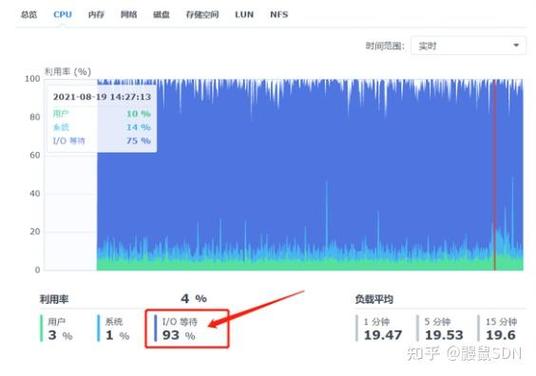Viewport: 536px width, 376px height.
Task: Click the 15 分钟 load value 19.6
Action: [x=501, y=335]
